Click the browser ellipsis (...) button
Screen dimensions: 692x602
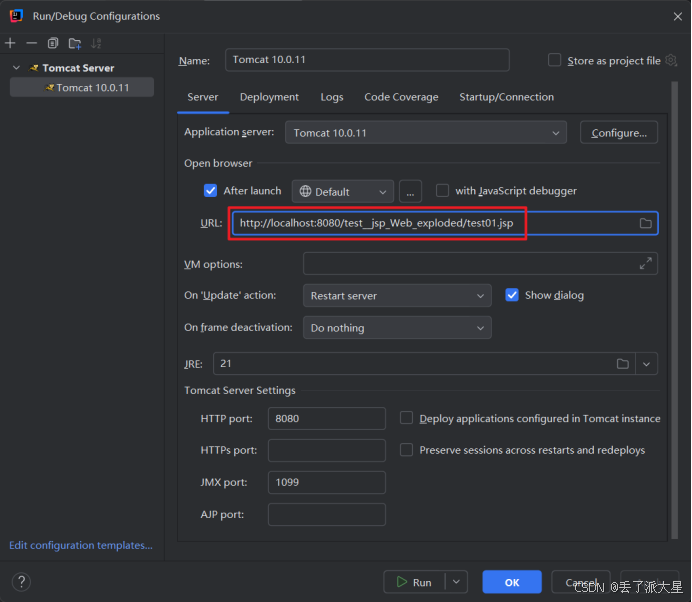[x=410, y=192]
